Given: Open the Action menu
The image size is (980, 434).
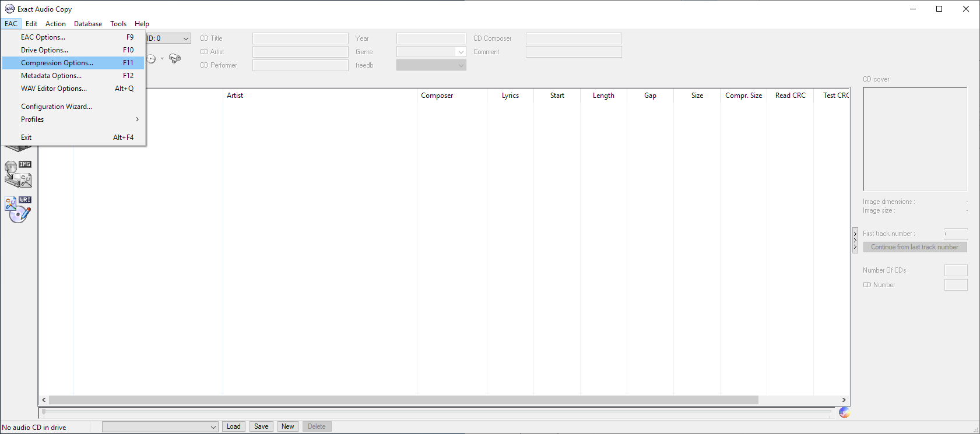Looking at the screenshot, I should click(55, 24).
